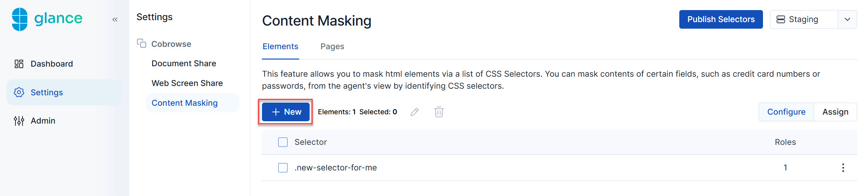Screen dimensions: 868x196
Task: Click the trash delete icon
Action: point(439,112)
